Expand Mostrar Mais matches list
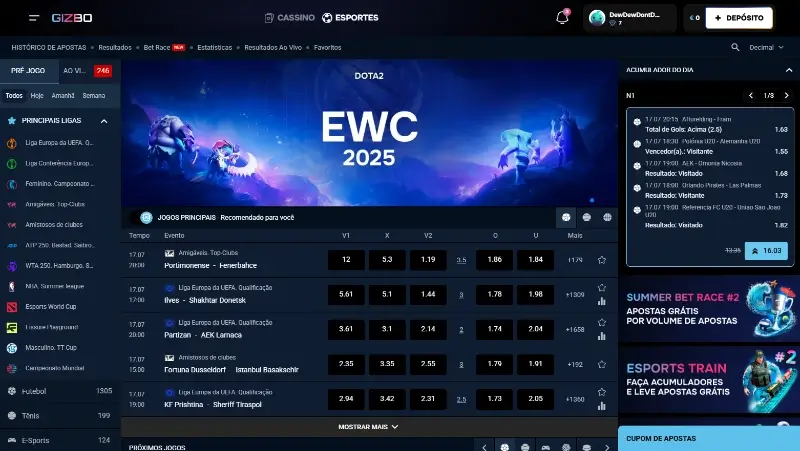The width and height of the screenshot is (800, 451). (368, 427)
